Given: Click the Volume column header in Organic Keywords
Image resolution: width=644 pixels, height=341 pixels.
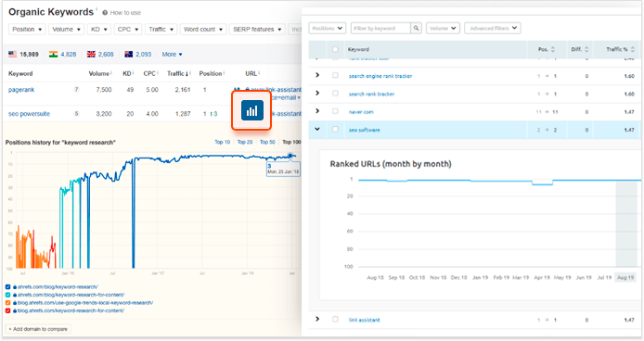Looking at the screenshot, I should [x=100, y=73].
